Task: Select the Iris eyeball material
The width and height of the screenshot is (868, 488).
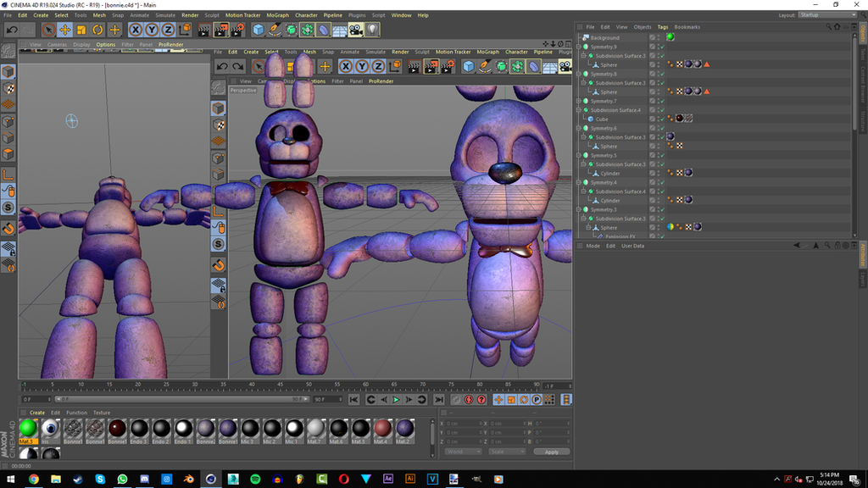Action: (50, 431)
